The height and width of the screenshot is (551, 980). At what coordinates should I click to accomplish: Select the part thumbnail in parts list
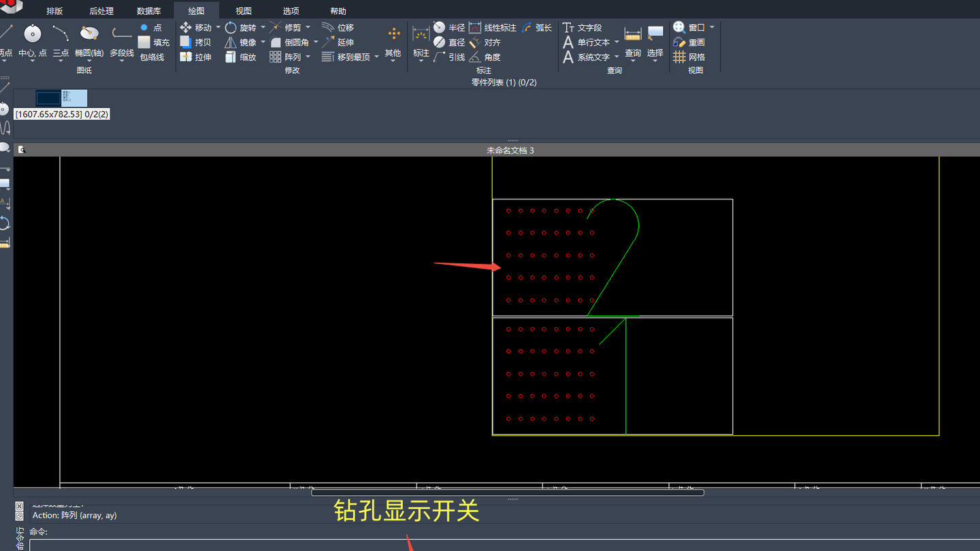click(61, 98)
